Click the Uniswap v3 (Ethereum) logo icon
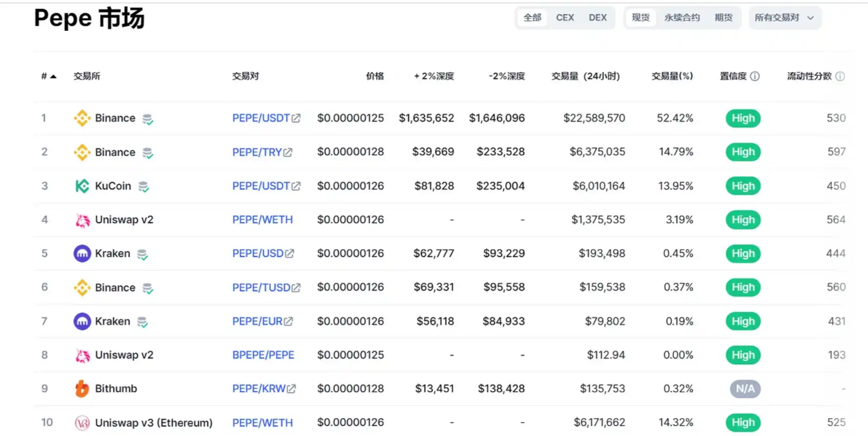Viewport: 868px width, 436px height. [82, 423]
